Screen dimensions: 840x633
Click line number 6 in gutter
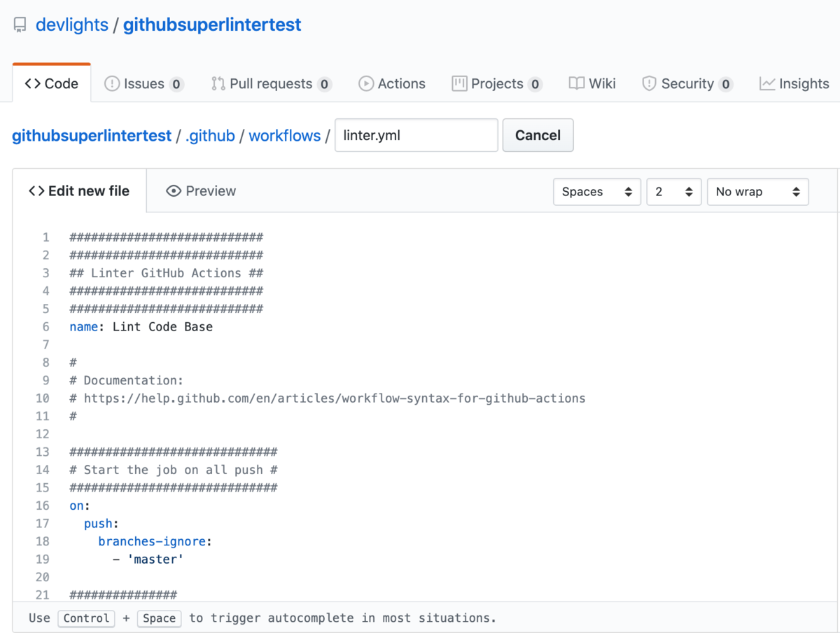tap(46, 327)
